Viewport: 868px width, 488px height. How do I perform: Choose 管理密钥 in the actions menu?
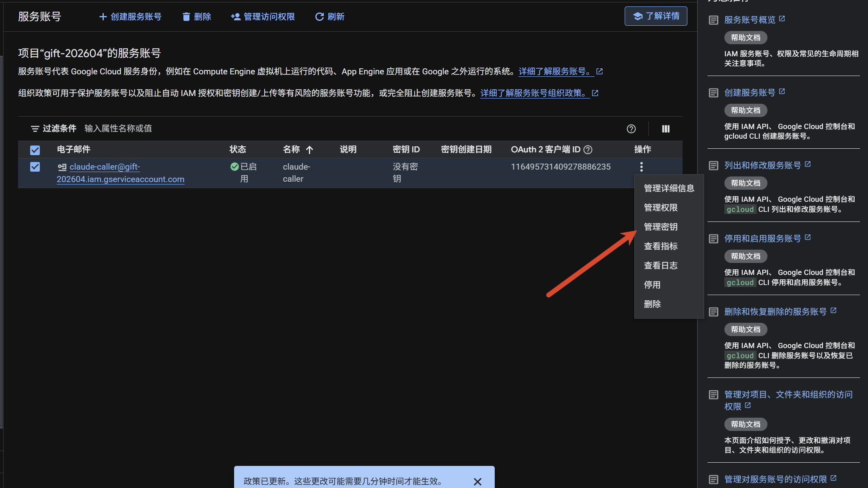click(x=669, y=227)
